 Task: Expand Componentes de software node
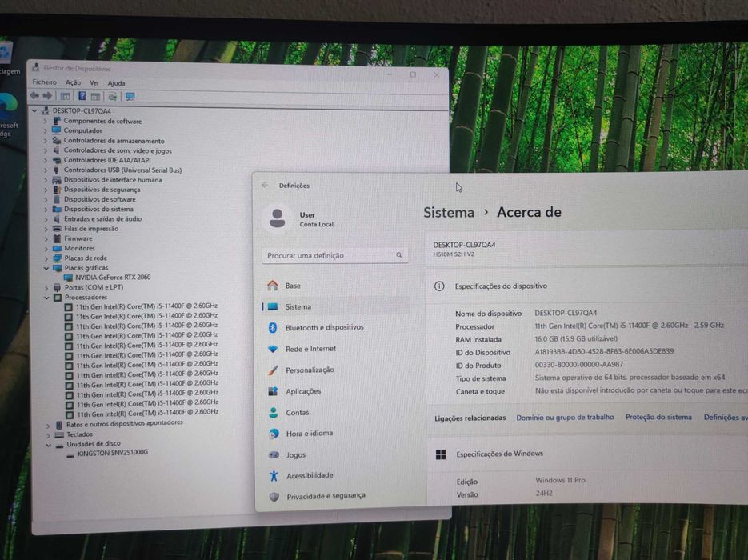click(x=46, y=121)
